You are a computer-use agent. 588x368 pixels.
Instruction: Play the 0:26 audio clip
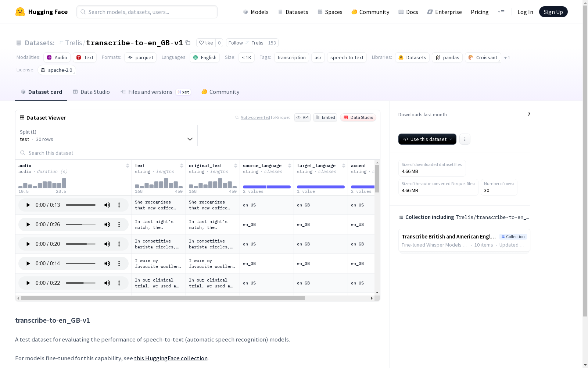coord(28,224)
